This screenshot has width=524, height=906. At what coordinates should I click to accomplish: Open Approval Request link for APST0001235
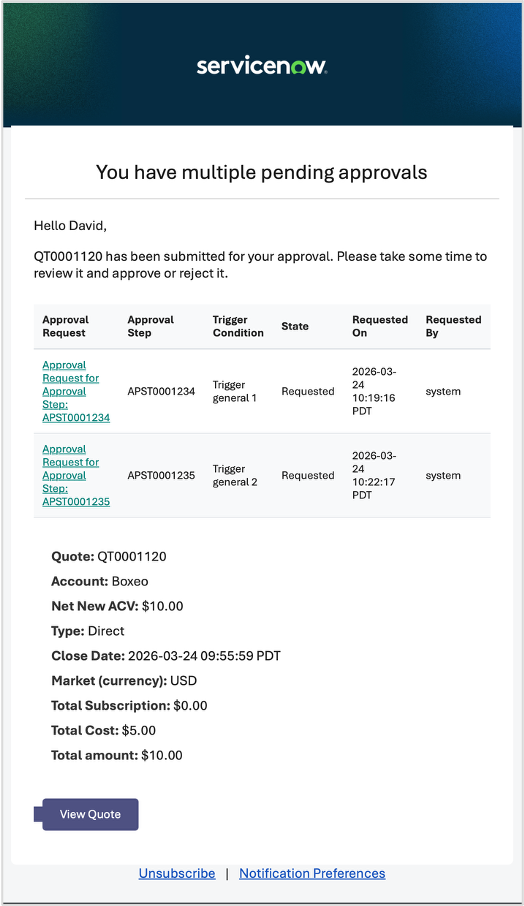(x=76, y=476)
